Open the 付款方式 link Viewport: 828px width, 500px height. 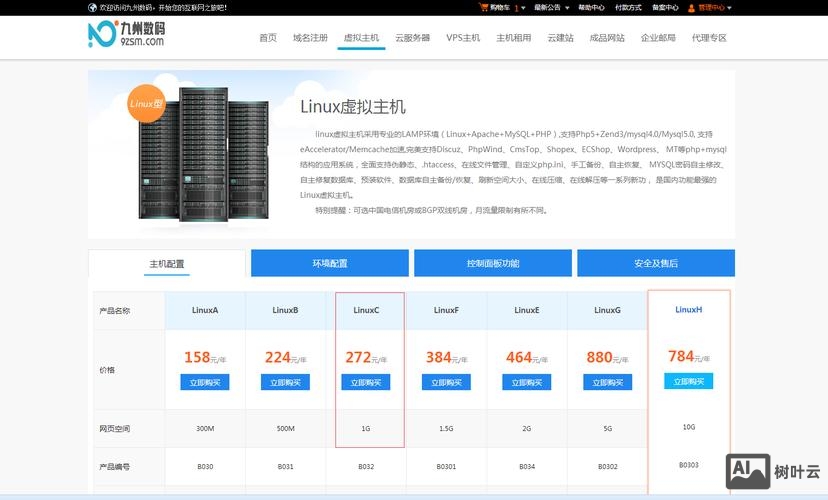pyautogui.click(x=628, y=7)
